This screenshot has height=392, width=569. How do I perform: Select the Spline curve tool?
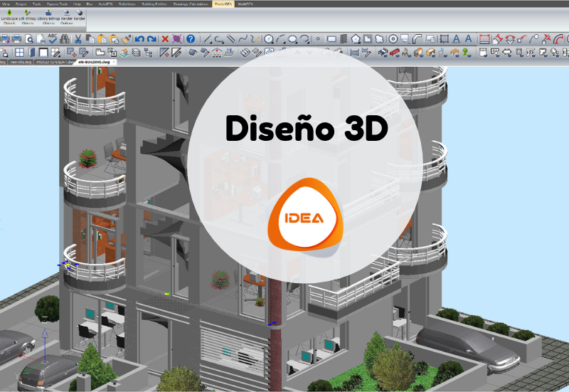coord(243,39)
